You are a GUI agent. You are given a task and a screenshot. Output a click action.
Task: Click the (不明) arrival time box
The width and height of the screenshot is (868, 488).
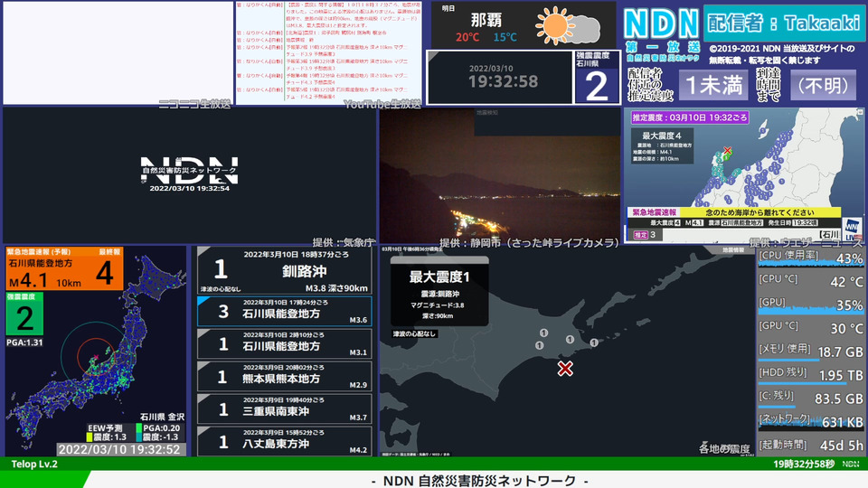tap(823, 85)
